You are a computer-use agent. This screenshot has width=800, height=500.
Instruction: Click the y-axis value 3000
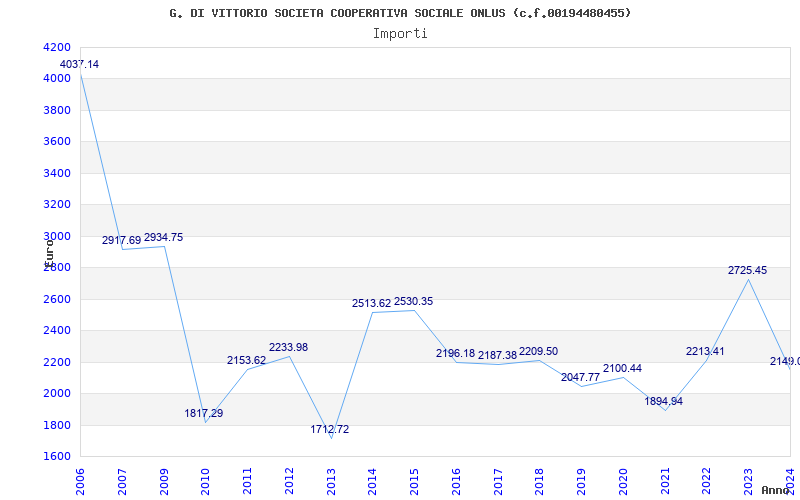57,236
